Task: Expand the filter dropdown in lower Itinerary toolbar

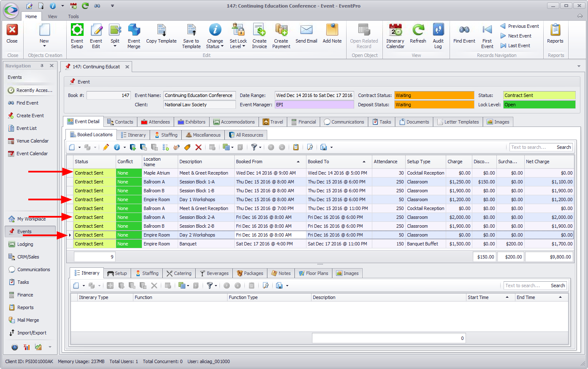Action: tap(216, 286)
